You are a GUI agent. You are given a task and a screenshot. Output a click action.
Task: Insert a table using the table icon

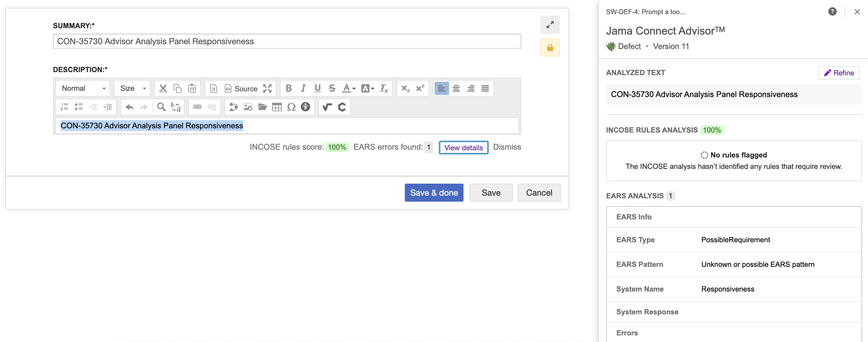[277, 107]
